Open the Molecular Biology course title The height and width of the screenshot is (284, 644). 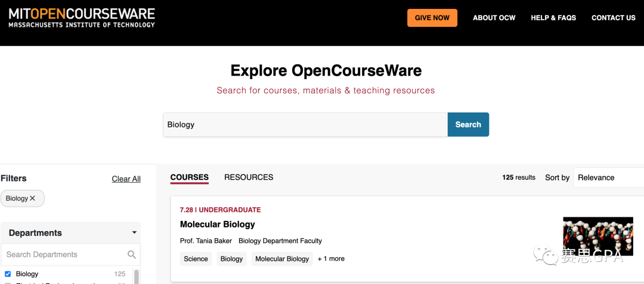click(x=217, y=224)
